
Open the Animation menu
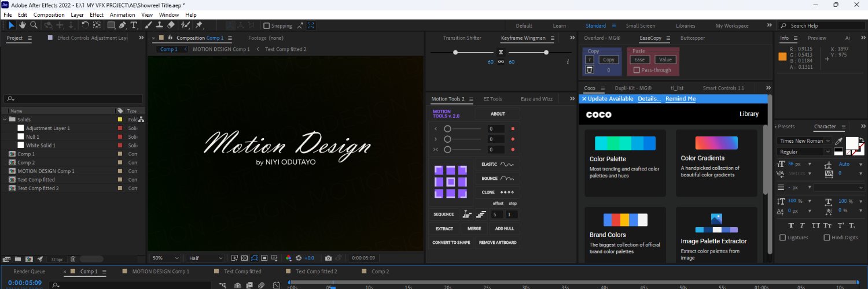(122, 14)
